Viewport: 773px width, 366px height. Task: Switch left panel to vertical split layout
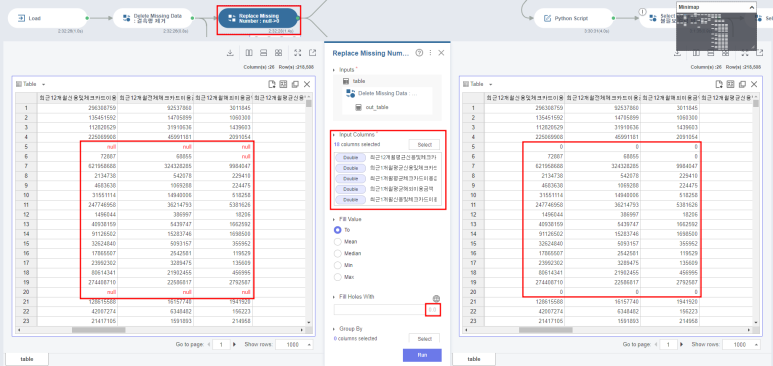click(x=249, y=53)
